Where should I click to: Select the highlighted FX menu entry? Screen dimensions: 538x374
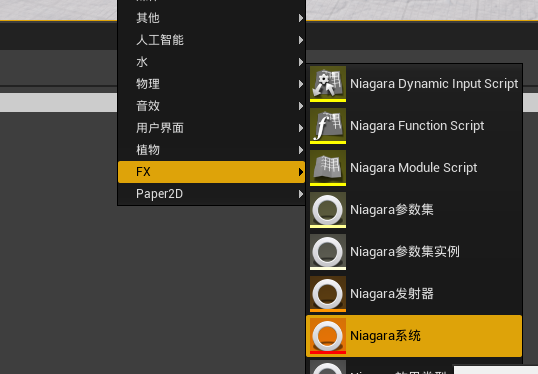[211, 172]
